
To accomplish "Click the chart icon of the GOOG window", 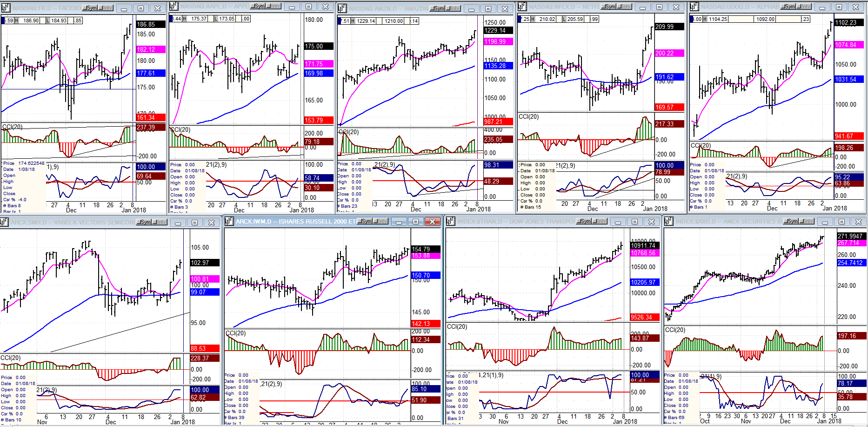I will pyautogui.click(x=694, y=7).
